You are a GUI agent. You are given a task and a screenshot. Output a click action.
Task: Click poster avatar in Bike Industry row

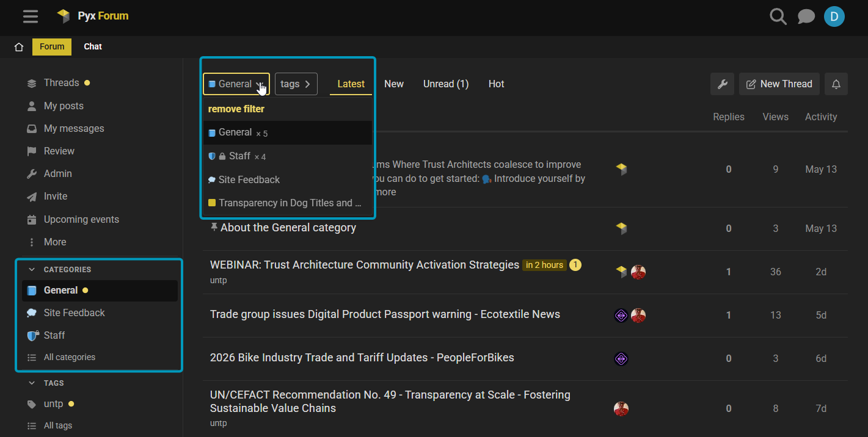(621, 359)
